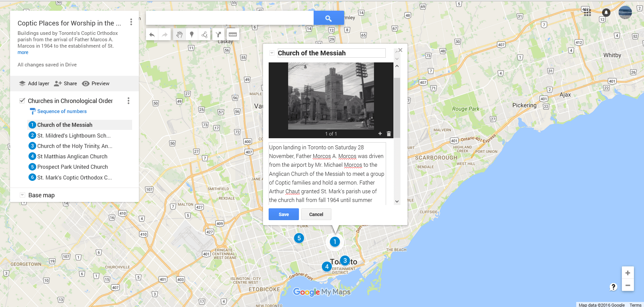Zoom in the map with plus
The image size is (644, 307).
[628, 273]
